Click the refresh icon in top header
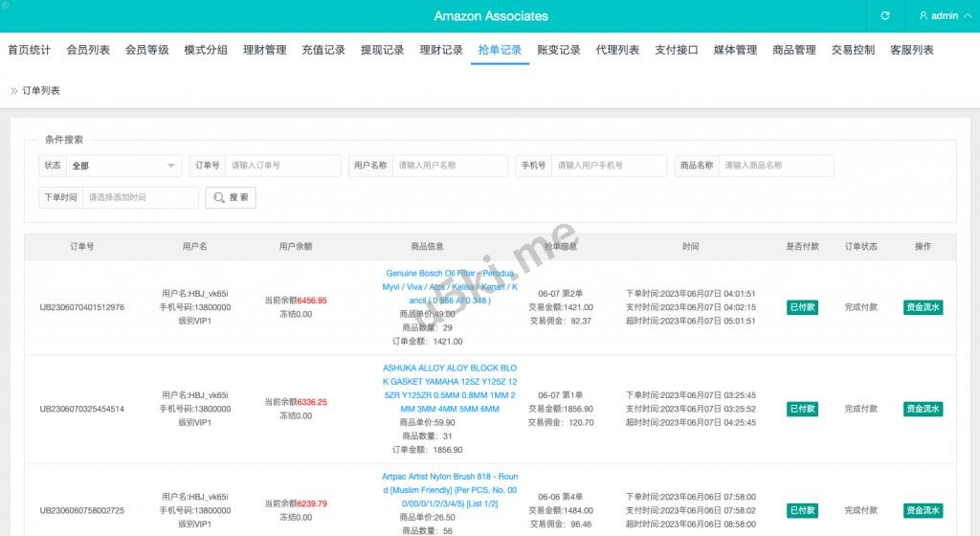Image resolution: width=980 pixels, height=536 pixels. click(x=885, y=16)
